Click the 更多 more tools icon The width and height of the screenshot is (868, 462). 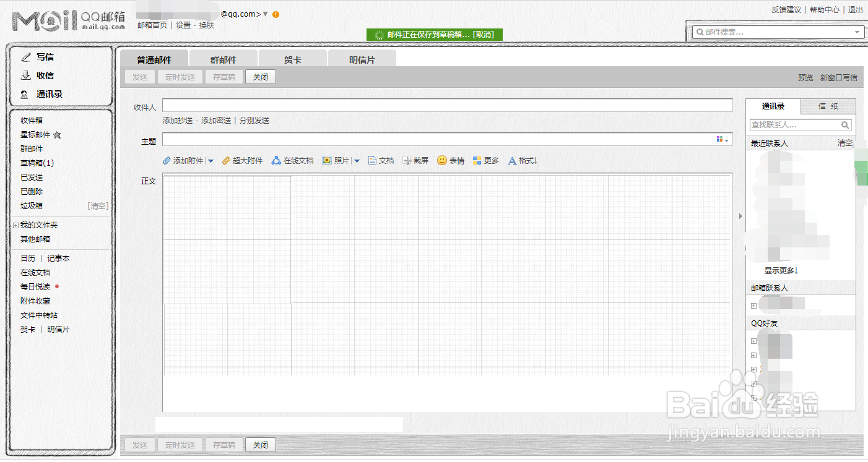[477, 161]
